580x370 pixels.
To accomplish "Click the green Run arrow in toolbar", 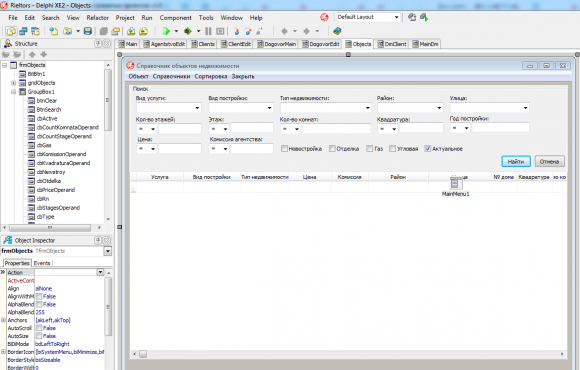I will point(166,31).
